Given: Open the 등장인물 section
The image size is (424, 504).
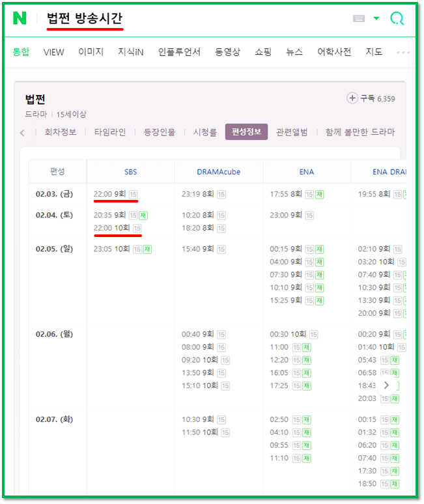Looking at the screenshot, I should [x=160, y=132].
